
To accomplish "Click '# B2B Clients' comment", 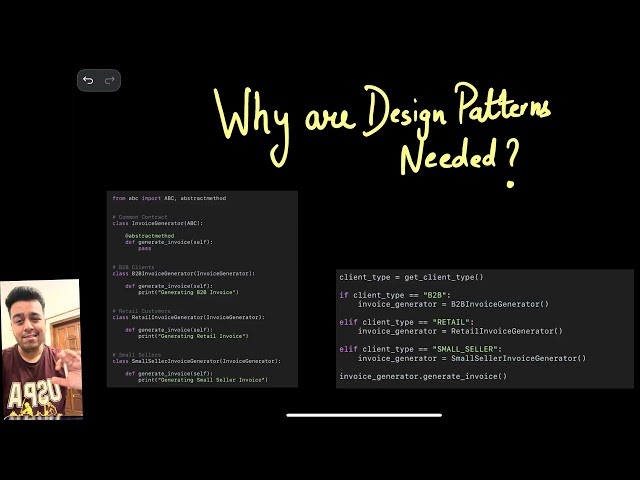I will [x=133, y=267].
